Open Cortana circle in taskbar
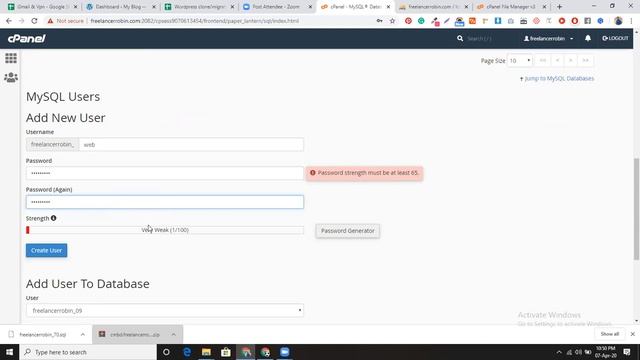Image resolution: width=640 pixels, height=360 pixels. (166, 352)
